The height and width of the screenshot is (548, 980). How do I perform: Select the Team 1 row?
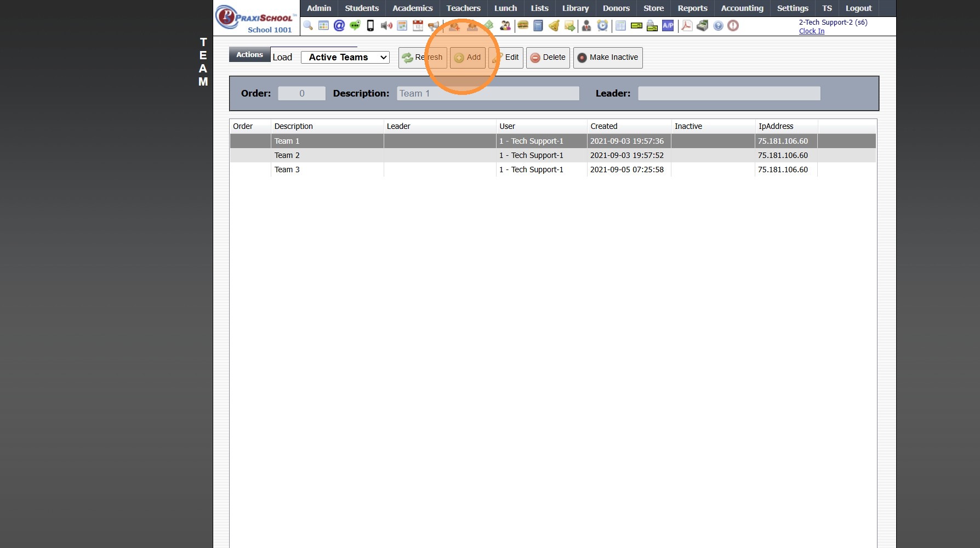[x=552, y=141]
